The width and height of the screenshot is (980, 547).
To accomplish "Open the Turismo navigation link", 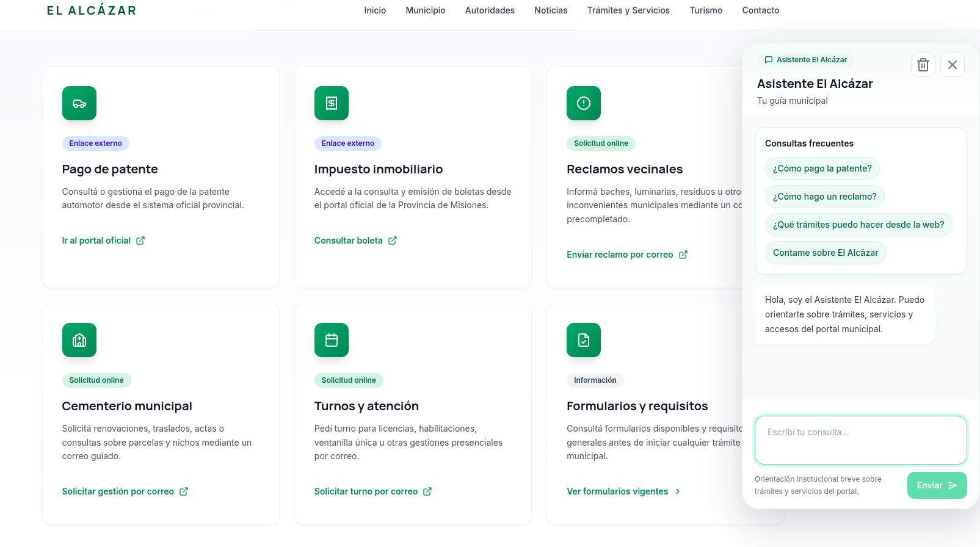I will coord(706,10).
